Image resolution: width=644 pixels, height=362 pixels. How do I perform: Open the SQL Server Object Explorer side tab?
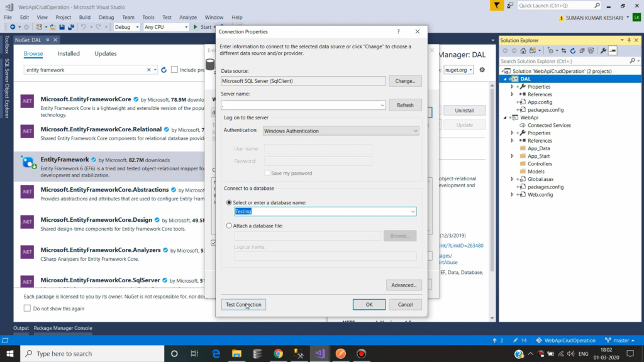[7, 88]
